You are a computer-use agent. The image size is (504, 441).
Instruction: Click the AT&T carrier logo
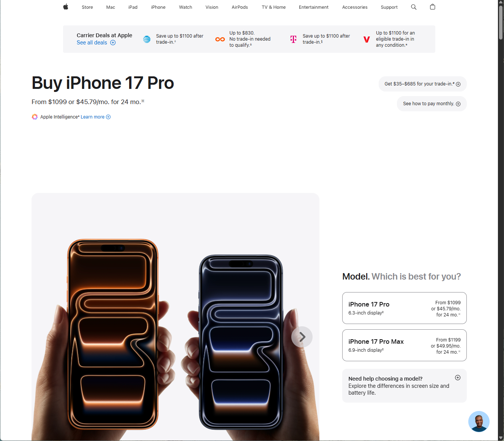tap(147, 39)
